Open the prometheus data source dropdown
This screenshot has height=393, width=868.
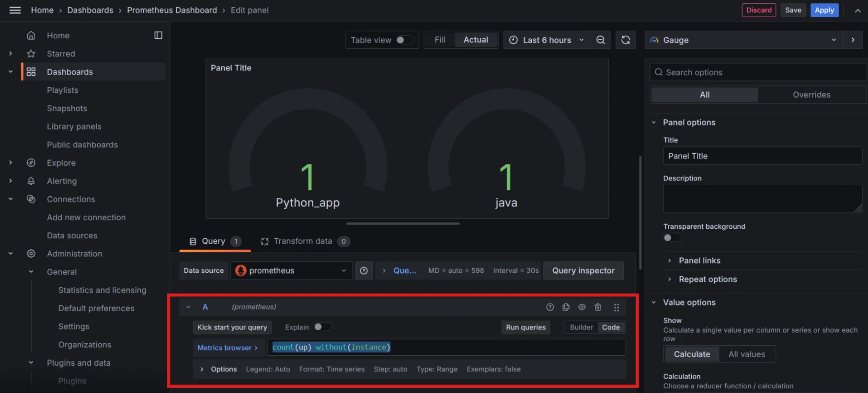291,271
